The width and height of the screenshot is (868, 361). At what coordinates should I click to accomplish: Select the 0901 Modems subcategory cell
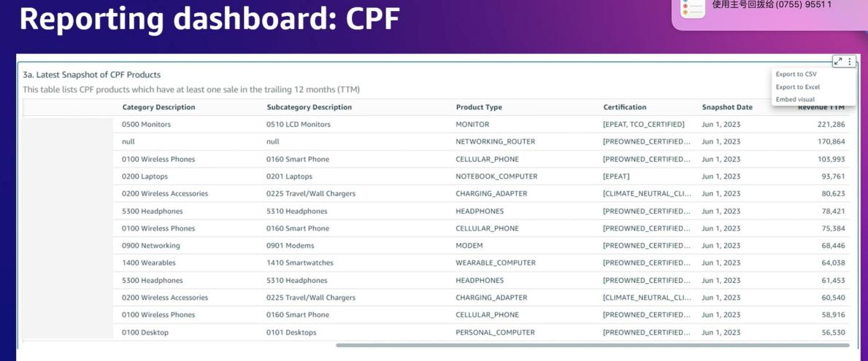[x=290, y=246]
